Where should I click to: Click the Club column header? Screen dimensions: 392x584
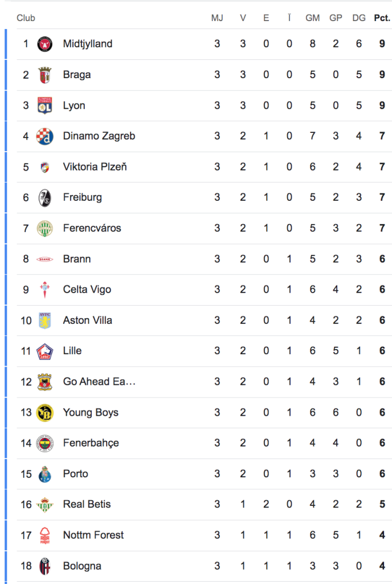tap(26, 18)
